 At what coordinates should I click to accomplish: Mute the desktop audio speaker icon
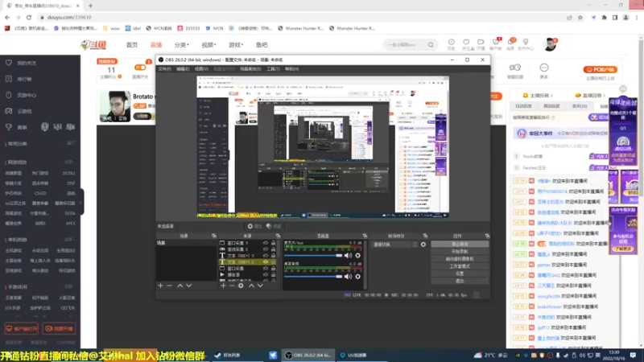click(348, 277)
